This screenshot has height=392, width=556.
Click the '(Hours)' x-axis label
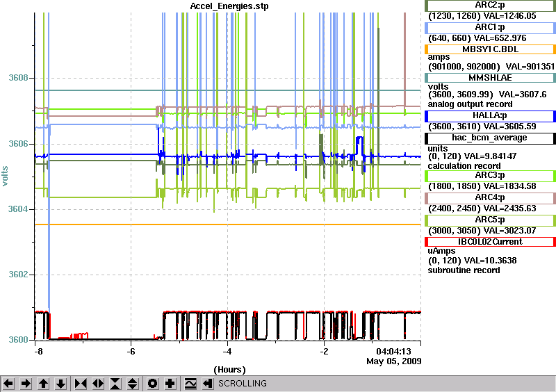229,370
